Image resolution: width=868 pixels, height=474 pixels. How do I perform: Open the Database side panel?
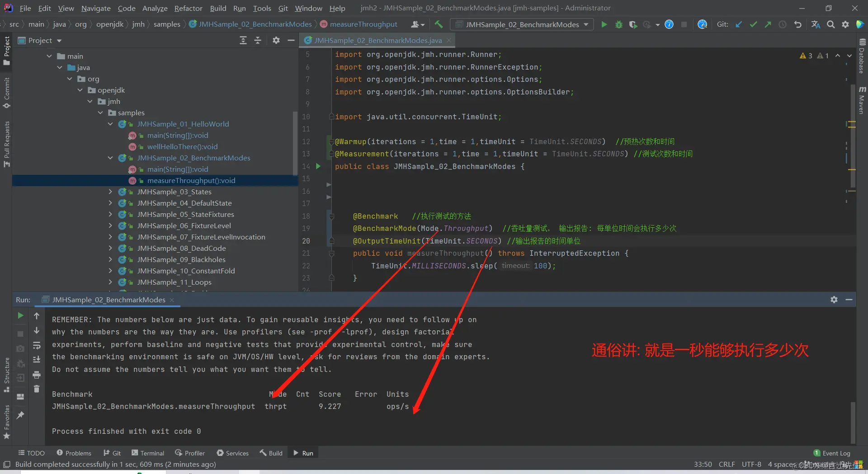(x=862, y=56)
